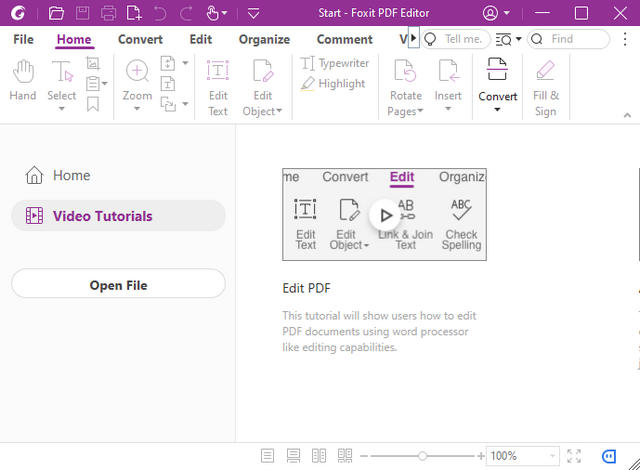Expand the user account dropdown
The image size is (640, 470).
pos(507,13)
